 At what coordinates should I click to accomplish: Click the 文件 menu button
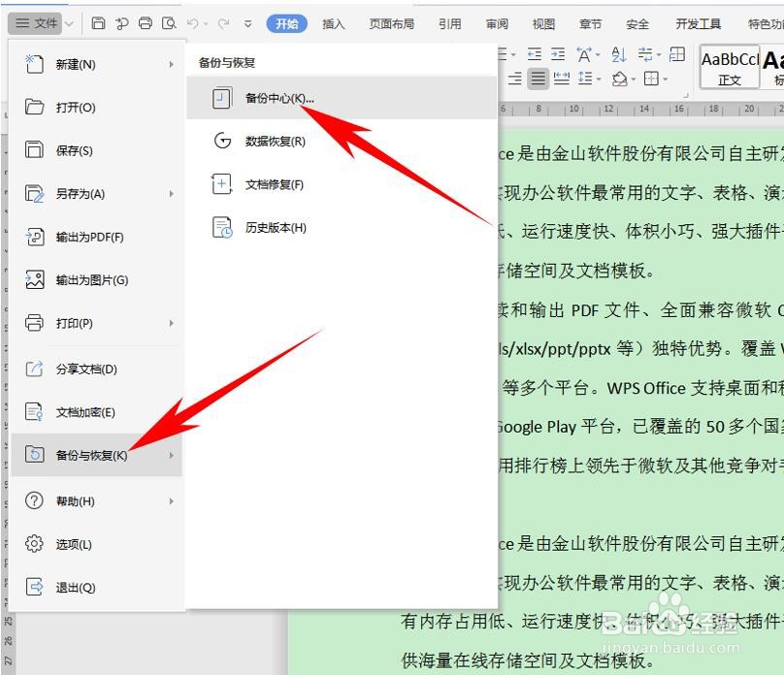36,23
